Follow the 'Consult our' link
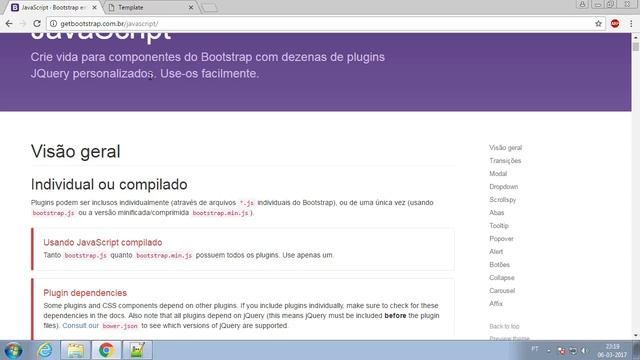This screenshot has width=640, height=360. click(80, 326)
